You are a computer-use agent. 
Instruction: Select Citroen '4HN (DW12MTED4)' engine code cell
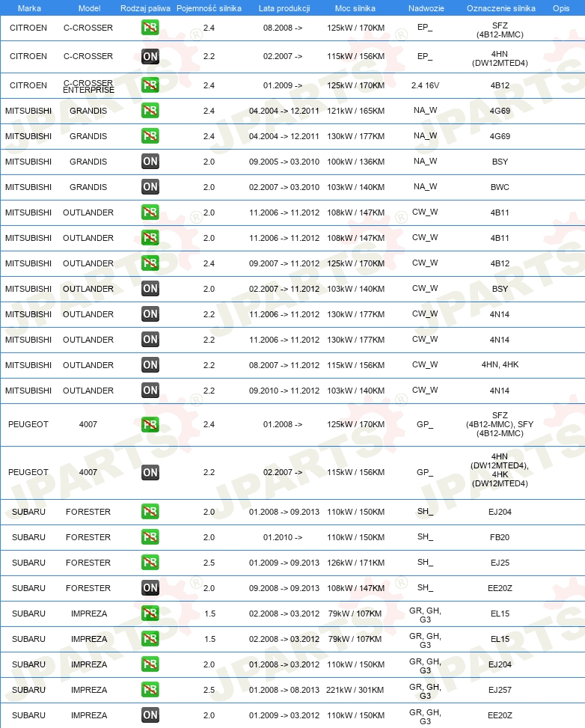click(x=500, y=58)
